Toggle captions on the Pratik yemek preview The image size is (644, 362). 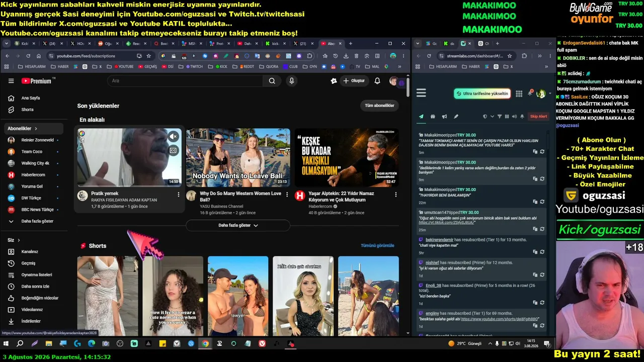[173, 150]
